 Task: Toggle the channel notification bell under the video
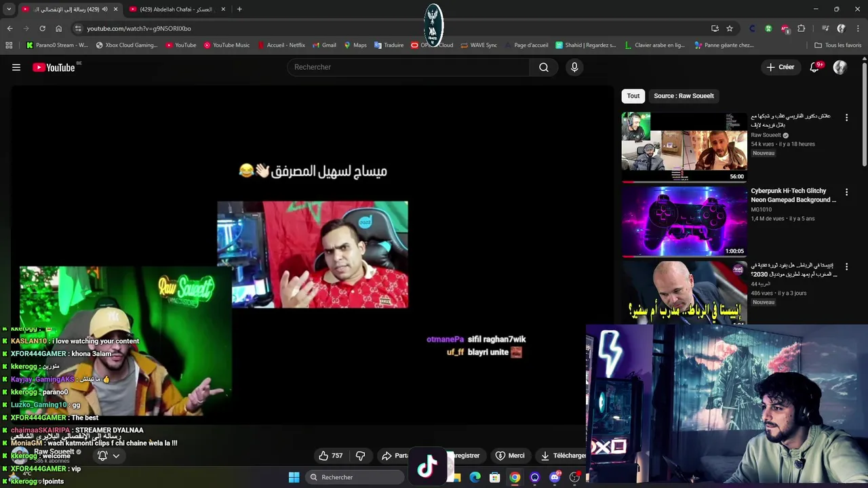(102, 455)
